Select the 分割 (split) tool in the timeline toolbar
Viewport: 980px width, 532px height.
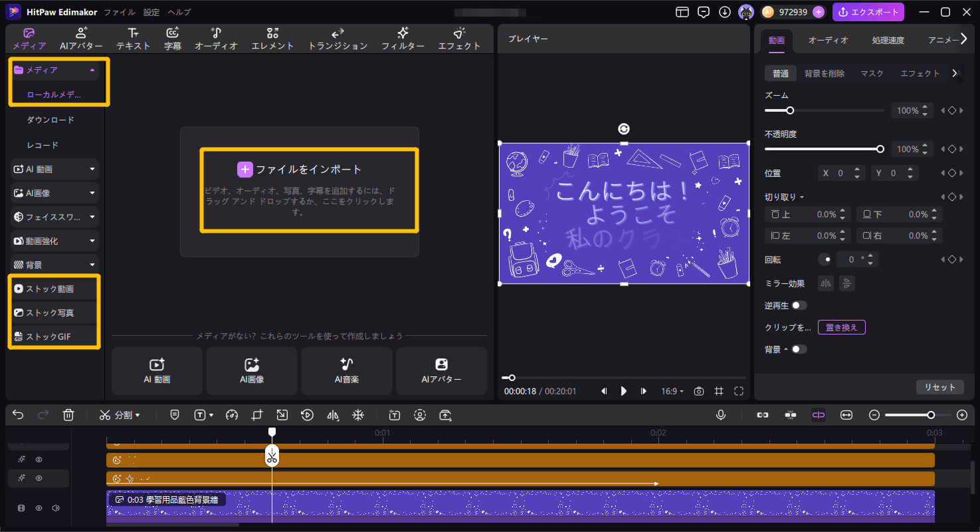coord(120,415)
